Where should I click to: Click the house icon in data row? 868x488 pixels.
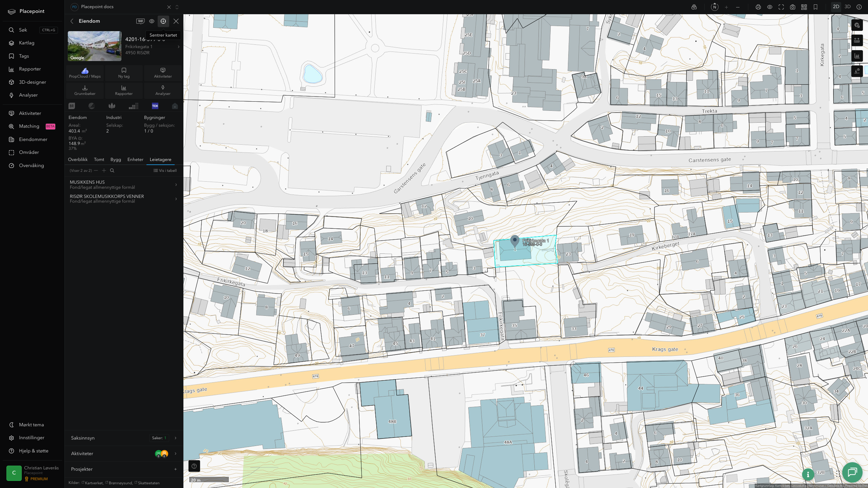pyautogui.click(x=175, y=106)
